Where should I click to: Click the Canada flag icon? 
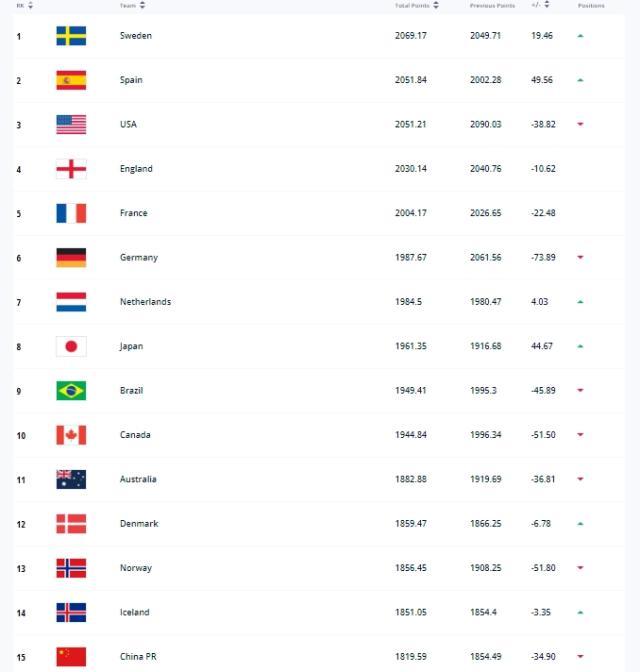pyautogui.click(x=71, y=435)
